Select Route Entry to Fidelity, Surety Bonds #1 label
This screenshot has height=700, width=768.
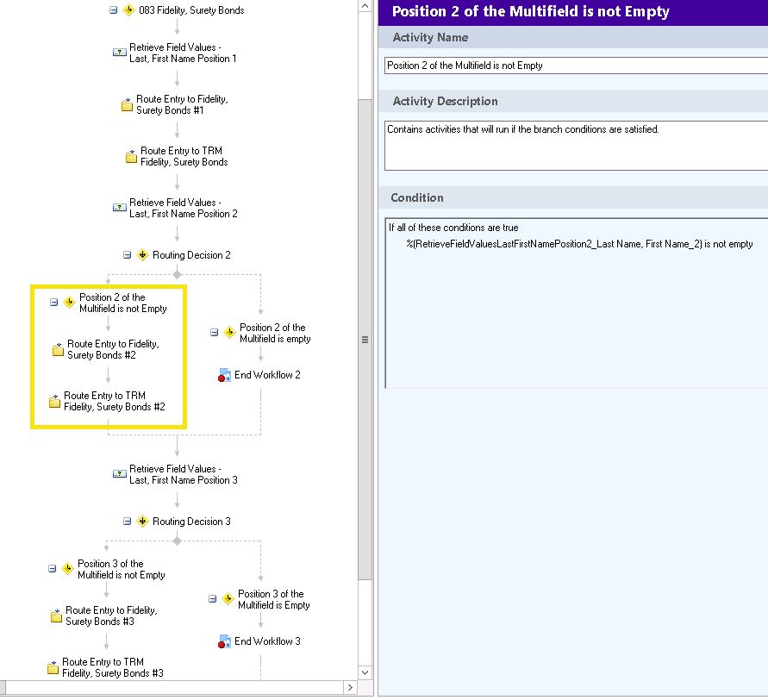[182, 104]
